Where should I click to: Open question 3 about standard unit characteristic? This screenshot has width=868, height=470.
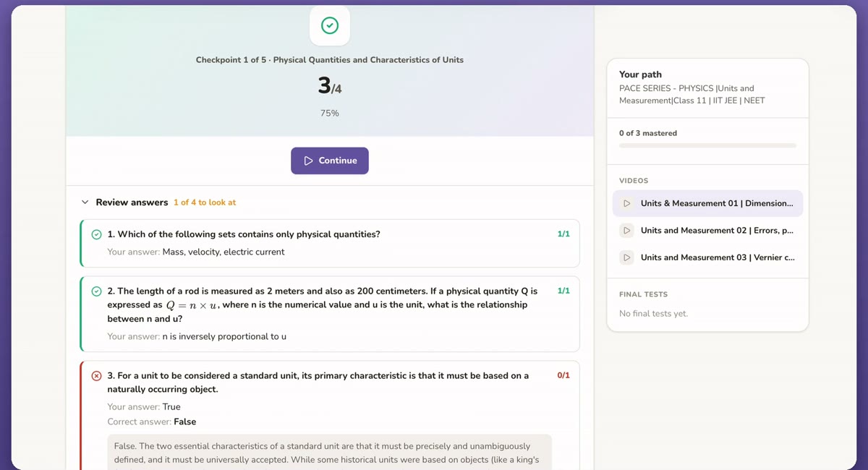click(330, 416)
